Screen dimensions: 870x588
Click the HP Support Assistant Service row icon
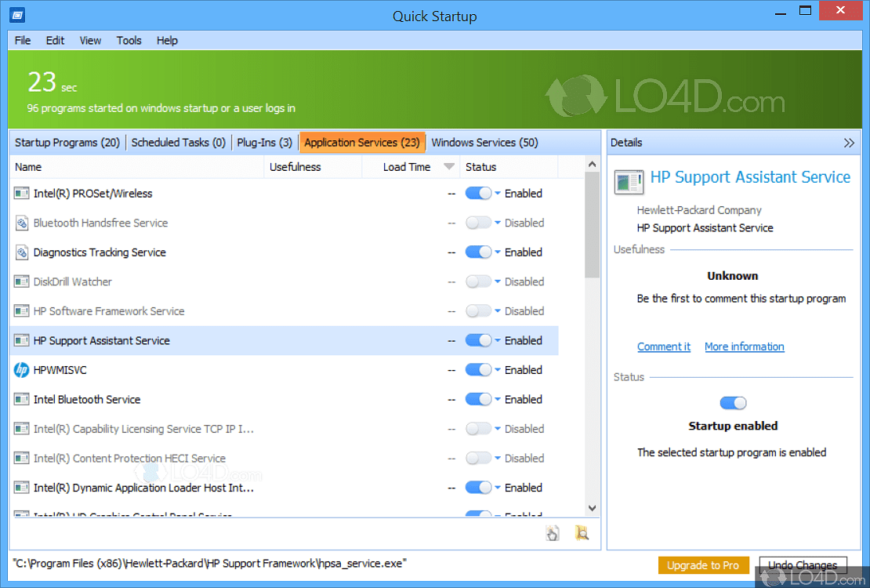pos(22,340)
